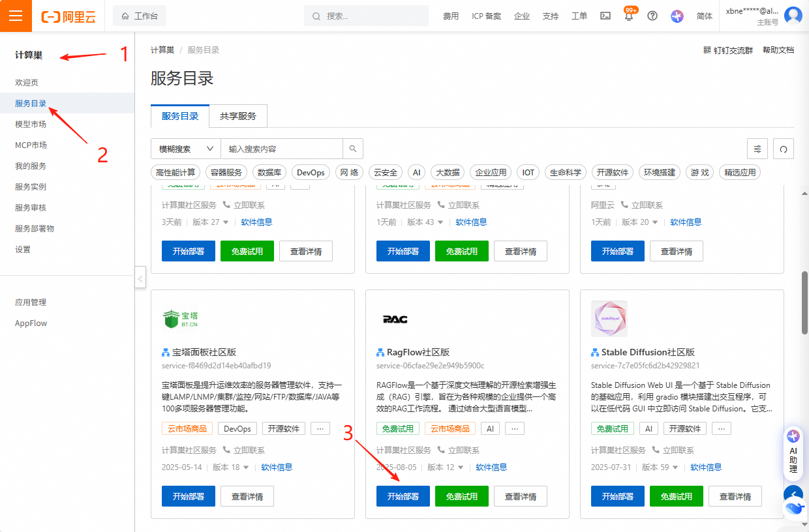Collapse the left sidebar with arrow handle
This screenshot has height=532, width=809.
[140, 279]
